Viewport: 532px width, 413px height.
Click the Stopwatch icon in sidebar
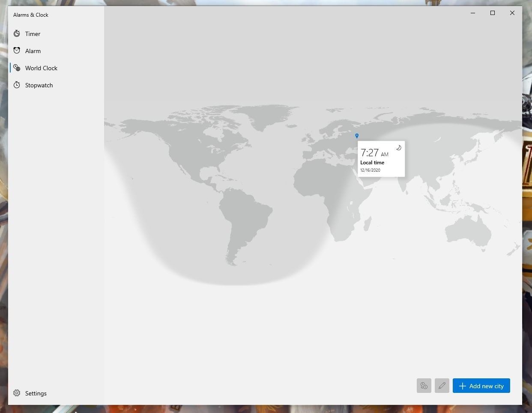coord(17,85)
